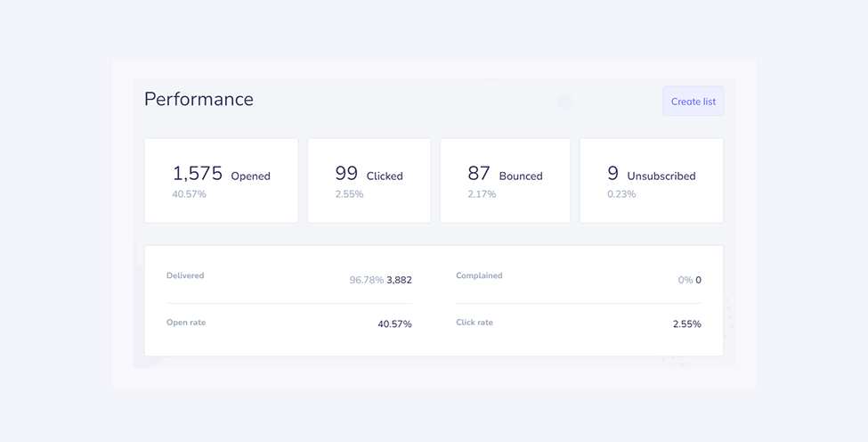Select the Open rate row label
Viewport: 868px width, 442px height.
[186, 323]
